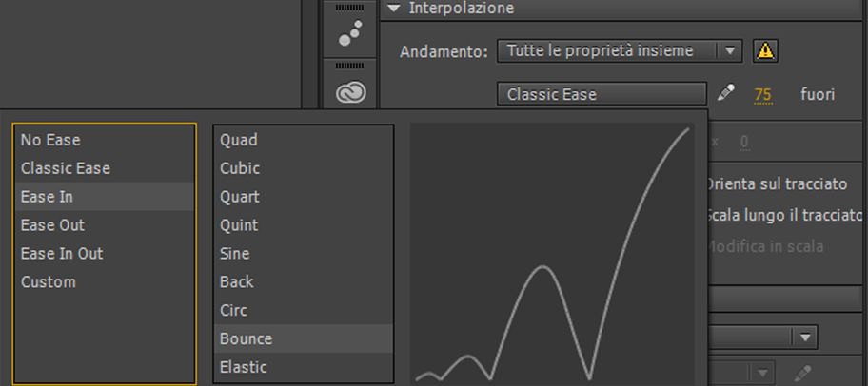Click the motion presets dots icon

click(x=350, y=34)
